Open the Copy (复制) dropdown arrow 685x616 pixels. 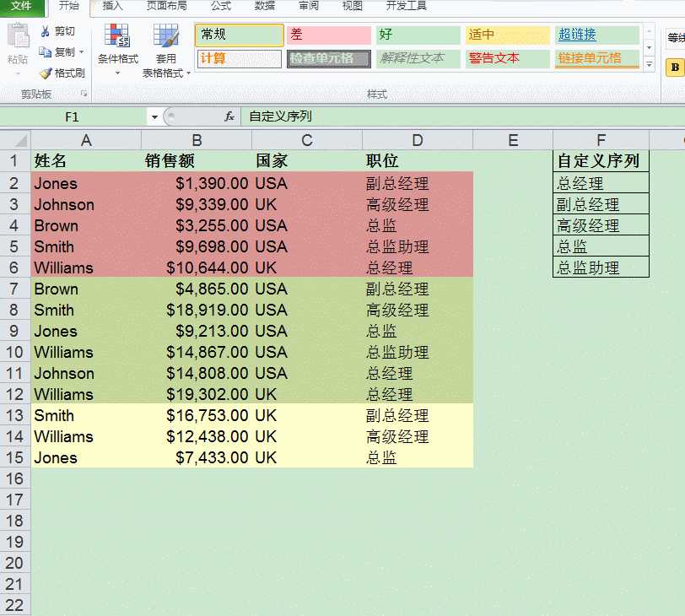point(82,52)
